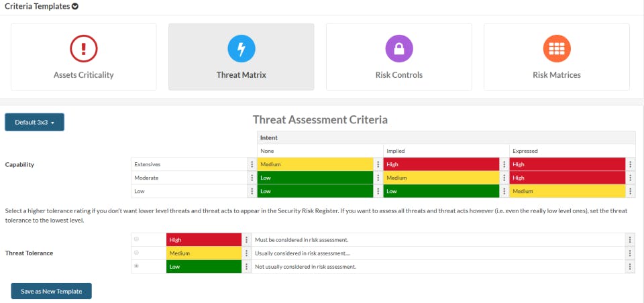Open kebab menu for Low/Implied Low cell
The width and height of the screenshot is (644, 303).
[504, 191]
